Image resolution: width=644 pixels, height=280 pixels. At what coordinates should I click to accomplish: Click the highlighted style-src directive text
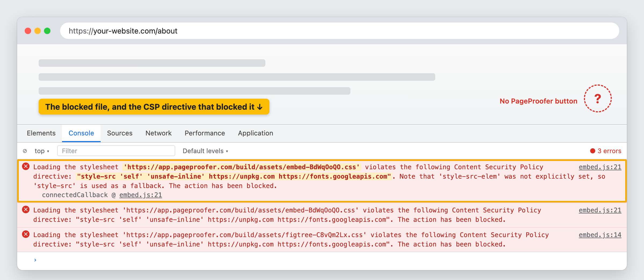pyautogui.click(x=234, y=176)
